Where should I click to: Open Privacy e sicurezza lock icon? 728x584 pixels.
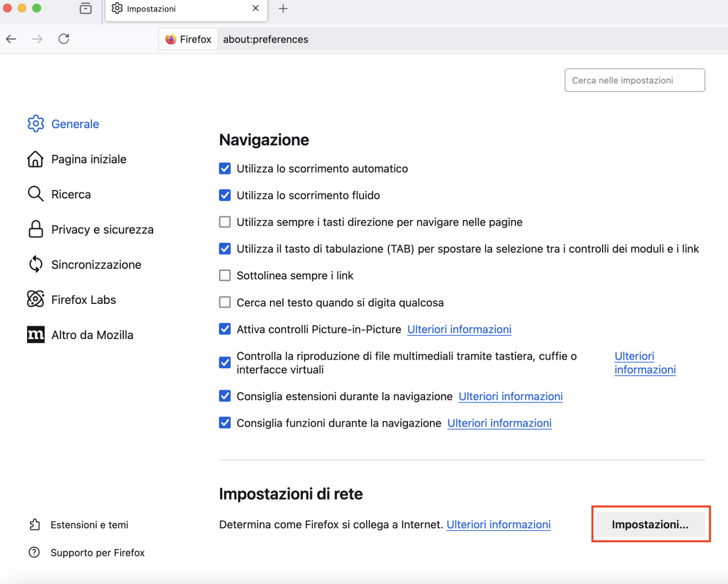pyautogui.click(x=35, y=229)
